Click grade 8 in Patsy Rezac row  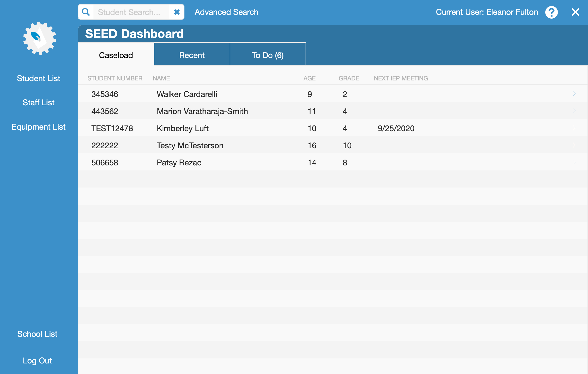click(345, 163)
